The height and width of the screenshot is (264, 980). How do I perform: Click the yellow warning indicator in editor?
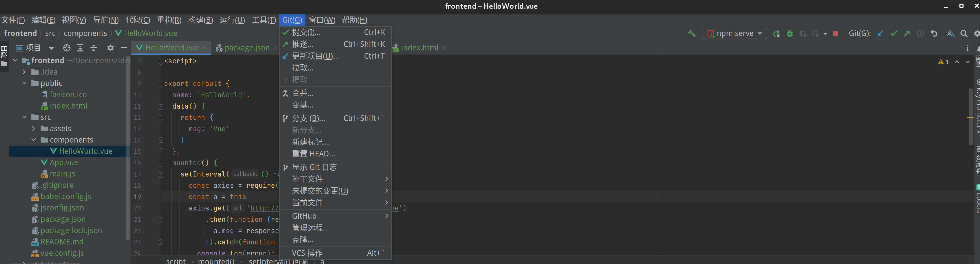tap(943, 62)
